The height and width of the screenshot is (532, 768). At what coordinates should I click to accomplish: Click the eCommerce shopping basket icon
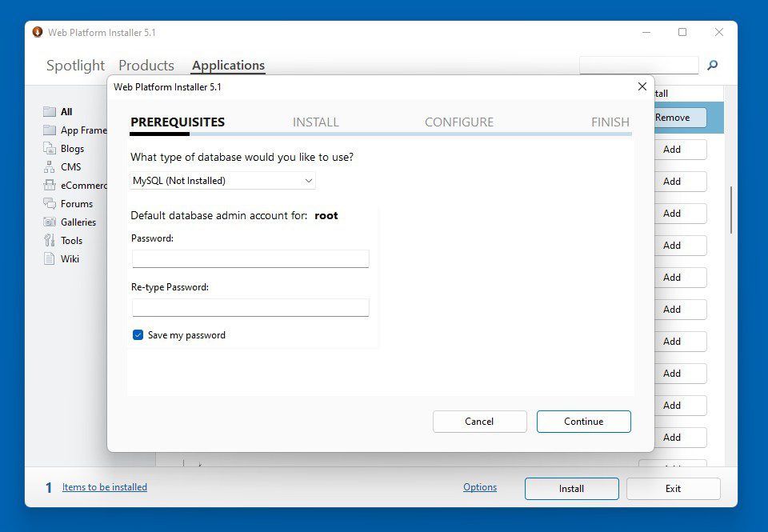pyautogui.click(x=48, y=185)
